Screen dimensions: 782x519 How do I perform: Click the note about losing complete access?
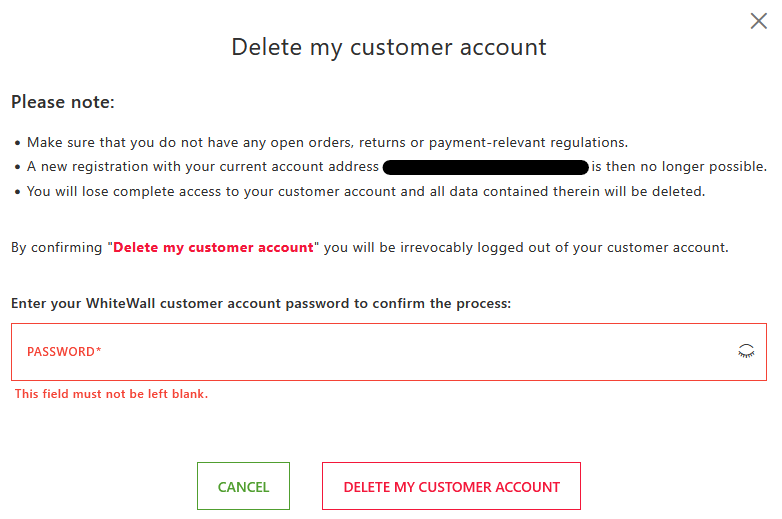tap(366, 191)
